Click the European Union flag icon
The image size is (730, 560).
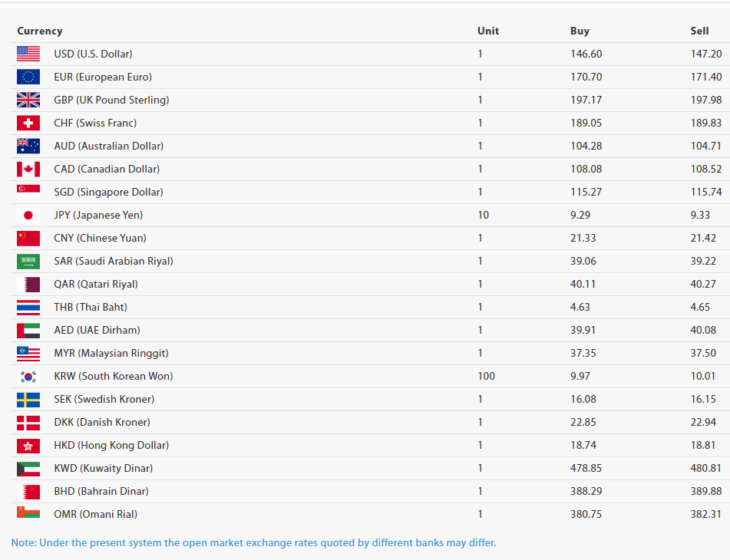tap(28, 77)
